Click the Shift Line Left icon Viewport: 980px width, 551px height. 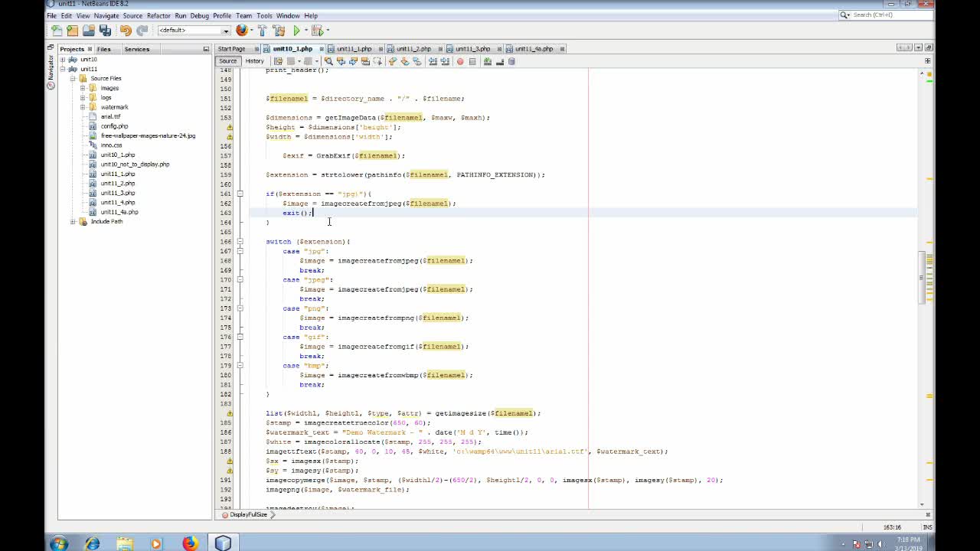coord(433,61)
